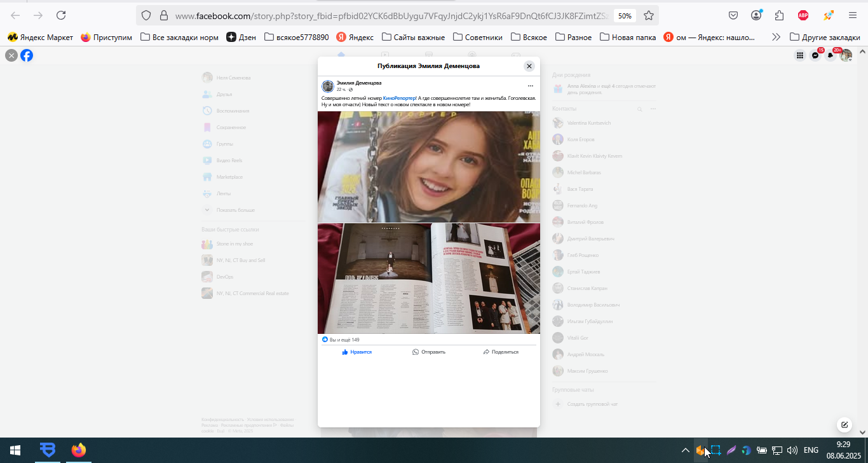
Task: Open Messenger icon with notification badge
Action: pyautogui.click(x=815, y=55)
